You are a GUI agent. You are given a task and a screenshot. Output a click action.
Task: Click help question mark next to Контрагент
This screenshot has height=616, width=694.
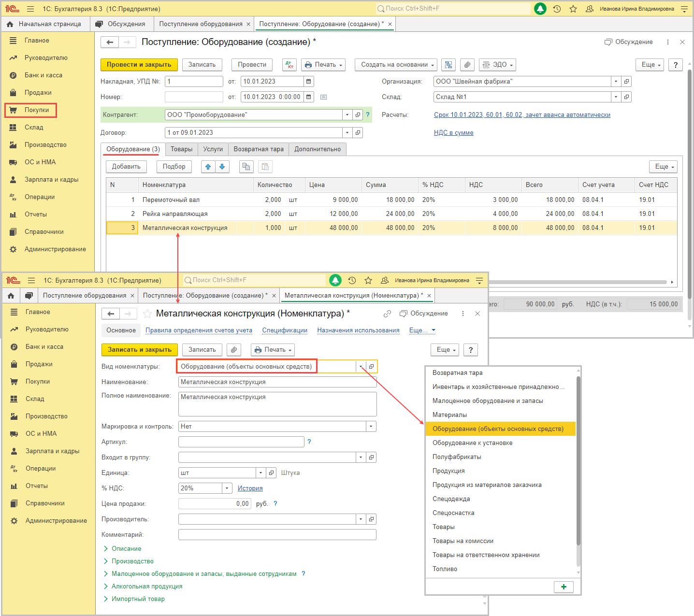coord(368,115)
